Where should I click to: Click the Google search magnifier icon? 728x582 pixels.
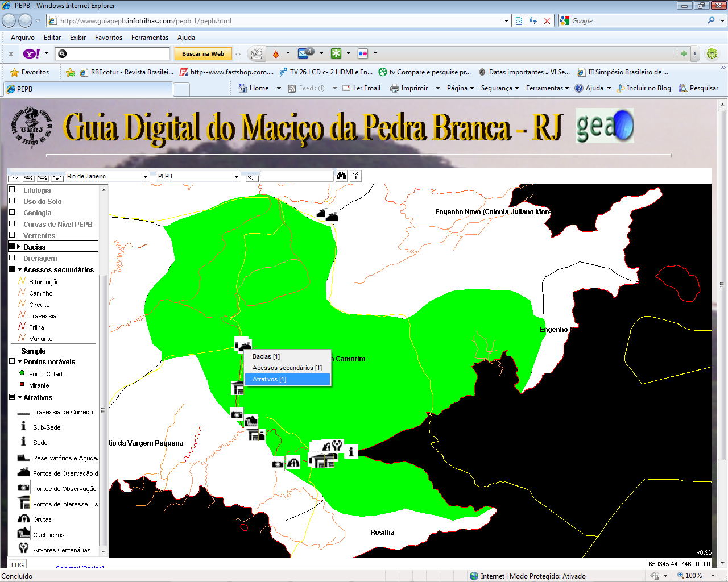pyautogui.click(x=711, y=21)
